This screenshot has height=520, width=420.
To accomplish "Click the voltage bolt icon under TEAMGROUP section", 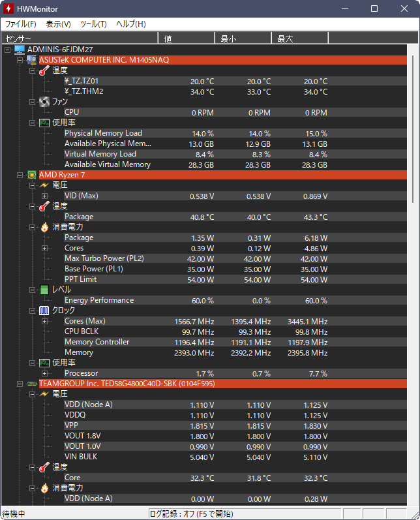I will (x=44, y=394).
